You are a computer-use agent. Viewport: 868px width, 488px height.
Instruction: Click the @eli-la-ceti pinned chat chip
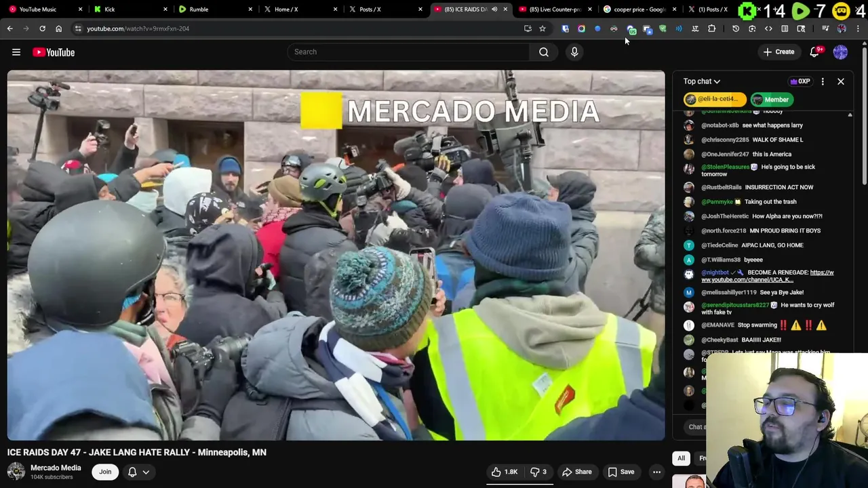pyautogui.click(x=714, y=100)
